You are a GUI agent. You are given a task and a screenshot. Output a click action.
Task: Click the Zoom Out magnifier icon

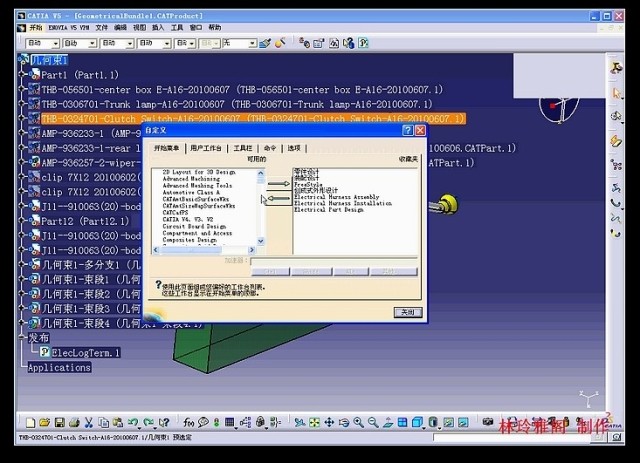(373, 423)
